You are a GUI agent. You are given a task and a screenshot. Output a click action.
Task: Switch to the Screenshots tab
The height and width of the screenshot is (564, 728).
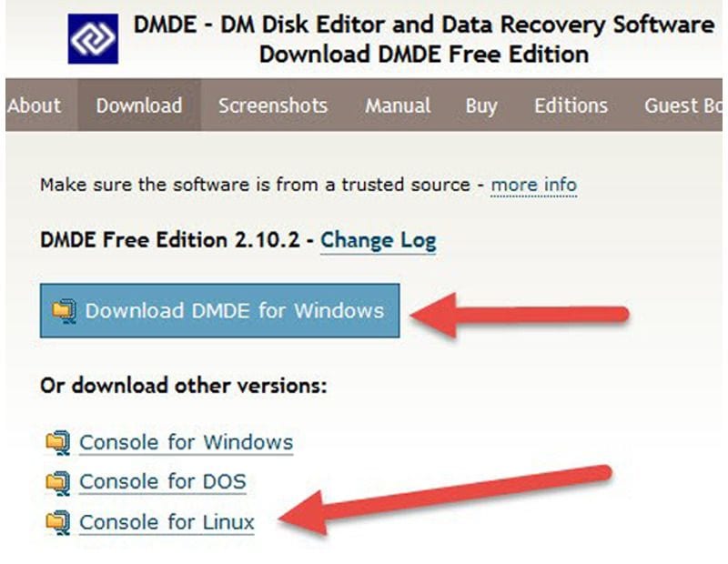(x=273, y=106)
